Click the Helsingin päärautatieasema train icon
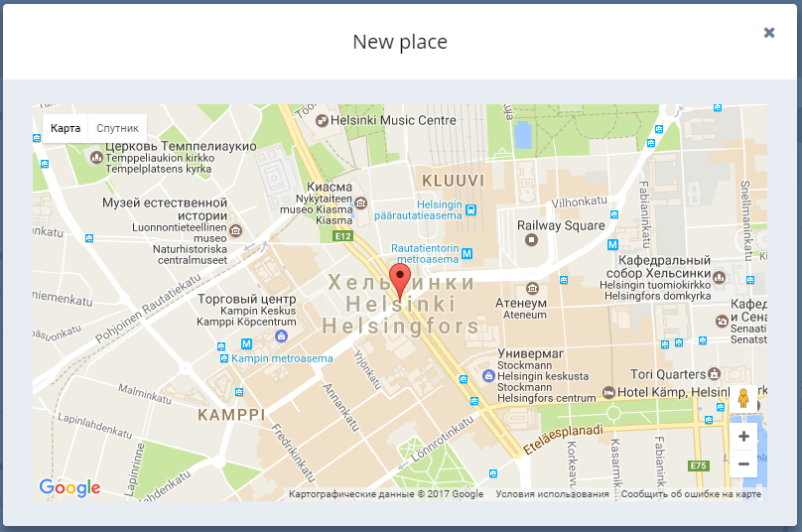Image resolution: width=802 pixels, height=532 pixels. click(x=471, y=209)
